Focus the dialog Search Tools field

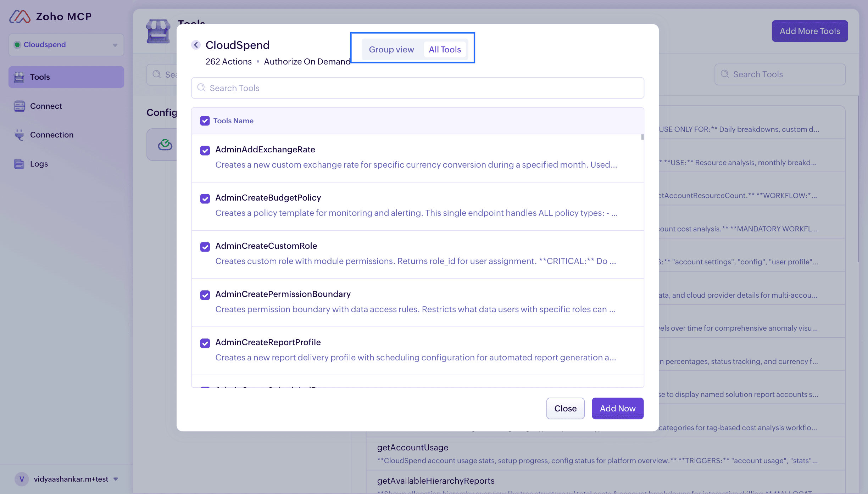point(418,88)
